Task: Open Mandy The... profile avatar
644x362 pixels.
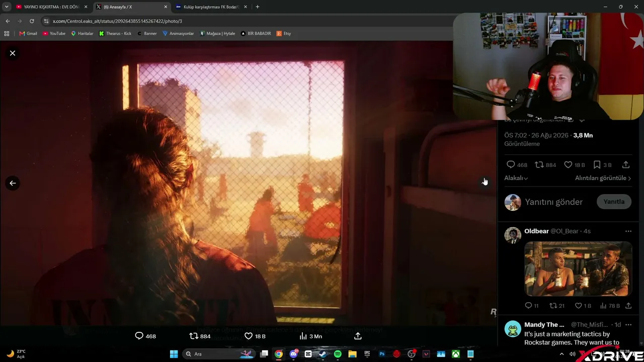Action: click(513, 329)
